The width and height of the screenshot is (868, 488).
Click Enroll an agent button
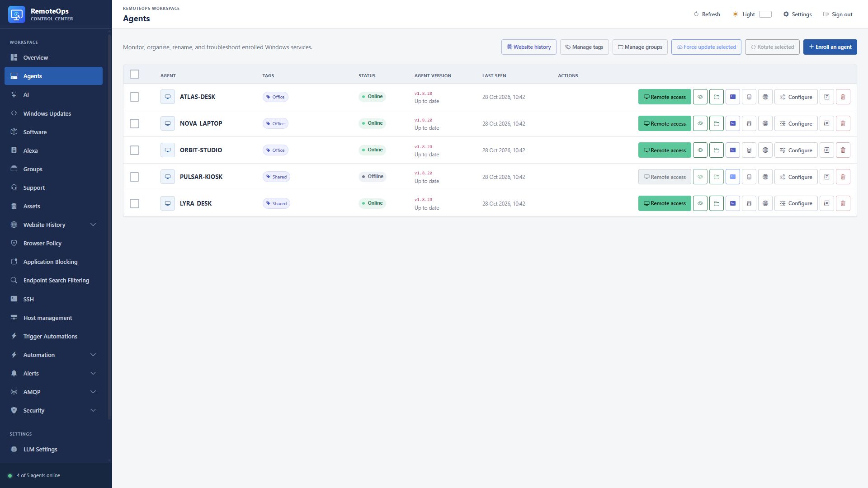click(x=830, y=47)
